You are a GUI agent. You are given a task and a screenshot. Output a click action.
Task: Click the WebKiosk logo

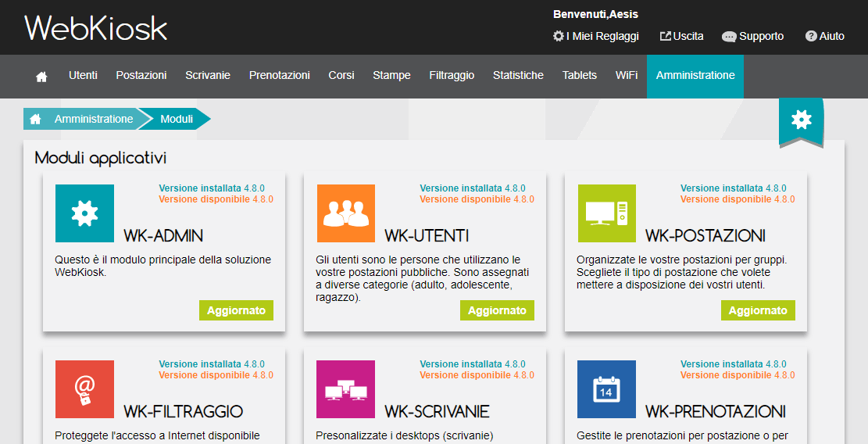[x=96, y=27]
